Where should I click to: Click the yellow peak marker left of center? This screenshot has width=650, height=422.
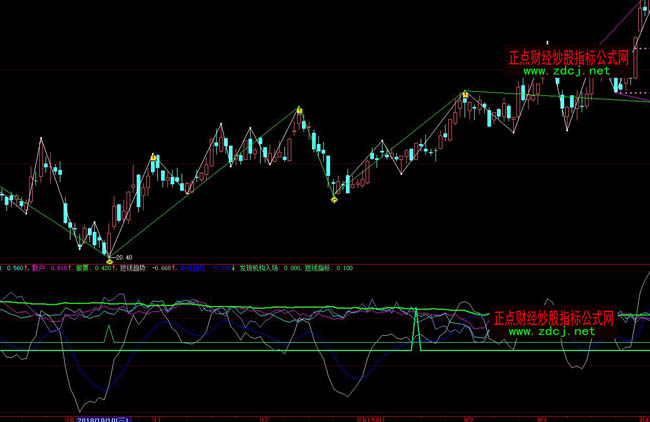click(153, 157)
